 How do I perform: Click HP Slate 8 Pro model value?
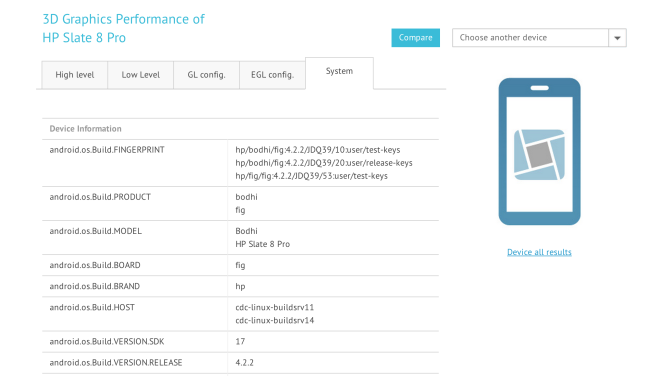tap(263, 244)
